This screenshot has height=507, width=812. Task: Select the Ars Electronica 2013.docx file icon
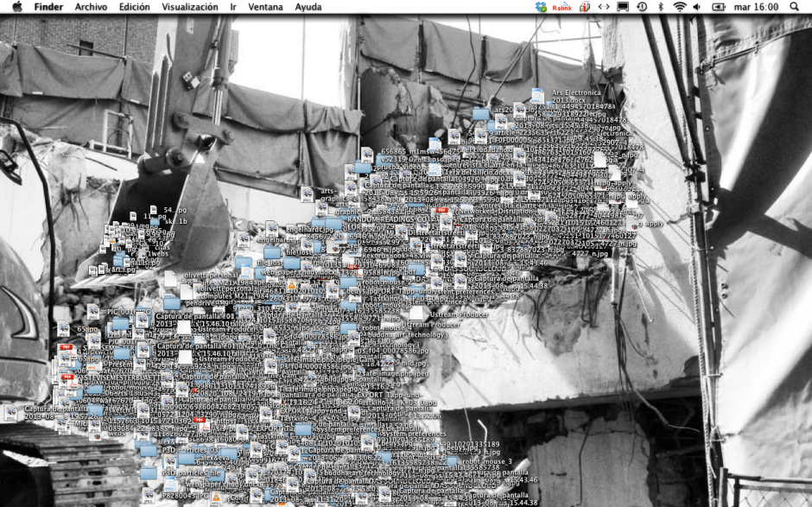pyautogui.click(x=537, y=96)
